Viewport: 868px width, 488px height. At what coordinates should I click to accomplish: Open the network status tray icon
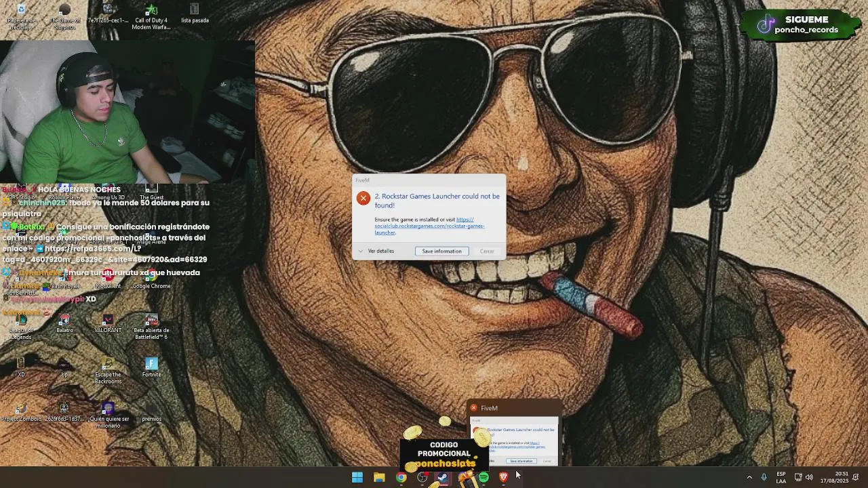(798, 477)
